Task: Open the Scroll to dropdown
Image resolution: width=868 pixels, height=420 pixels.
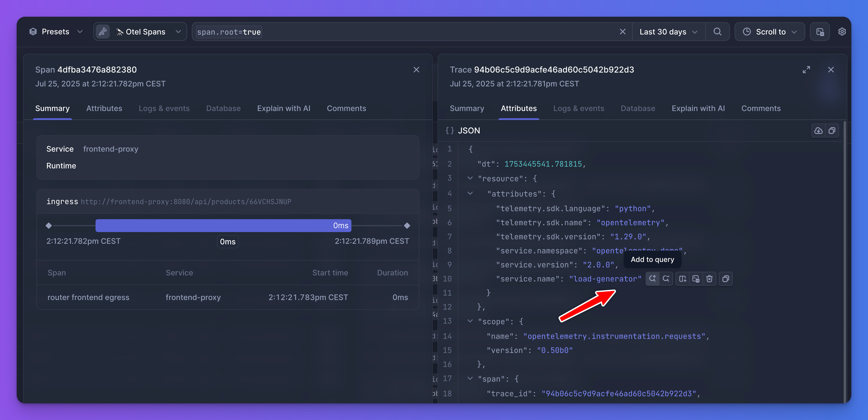Action: pos(770,32)
